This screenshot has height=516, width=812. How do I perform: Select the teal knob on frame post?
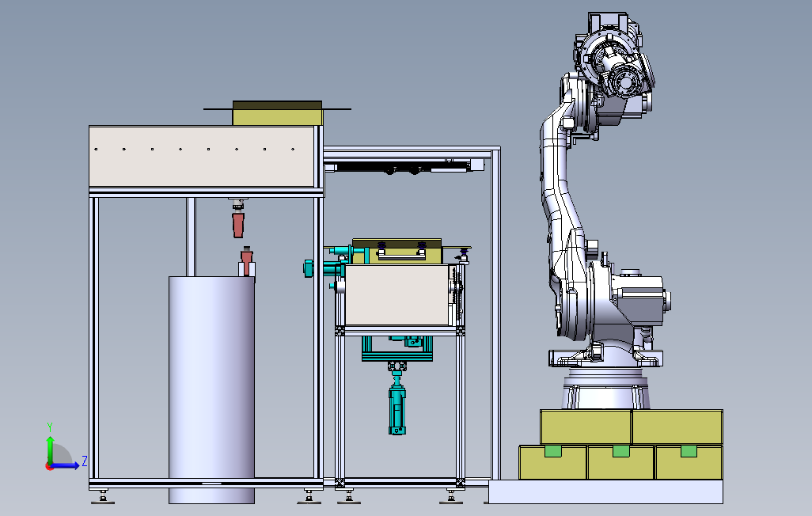309,268
